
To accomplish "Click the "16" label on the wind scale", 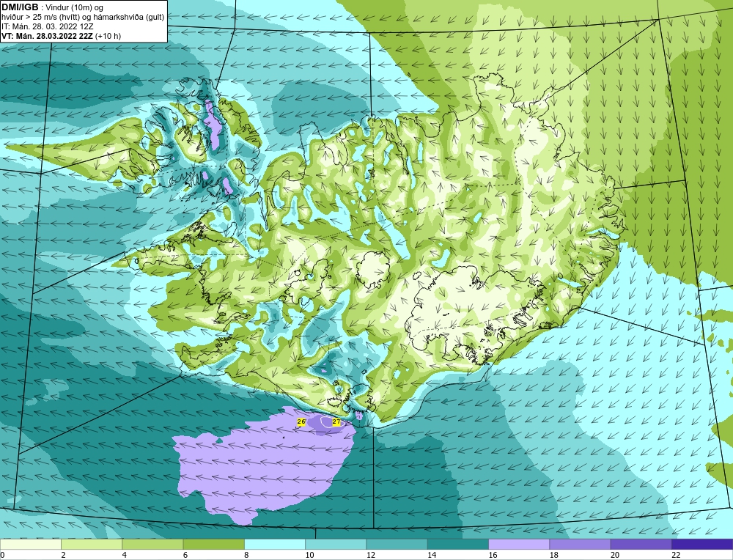I will pyautogui.click(x=493, y=555).
